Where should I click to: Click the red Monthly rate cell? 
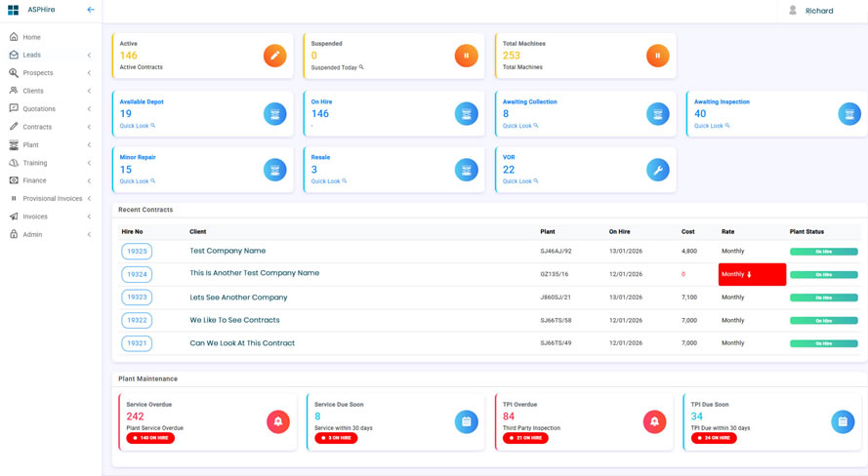point(752,274)
